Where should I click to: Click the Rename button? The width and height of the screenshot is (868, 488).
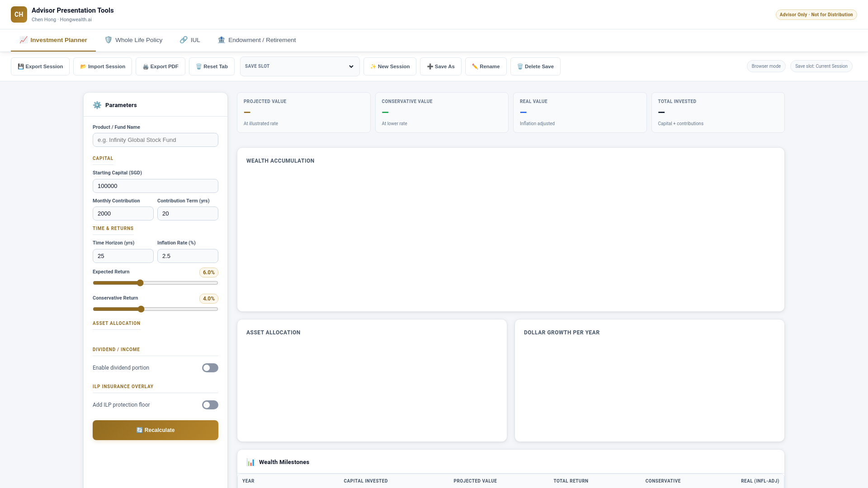486,66
